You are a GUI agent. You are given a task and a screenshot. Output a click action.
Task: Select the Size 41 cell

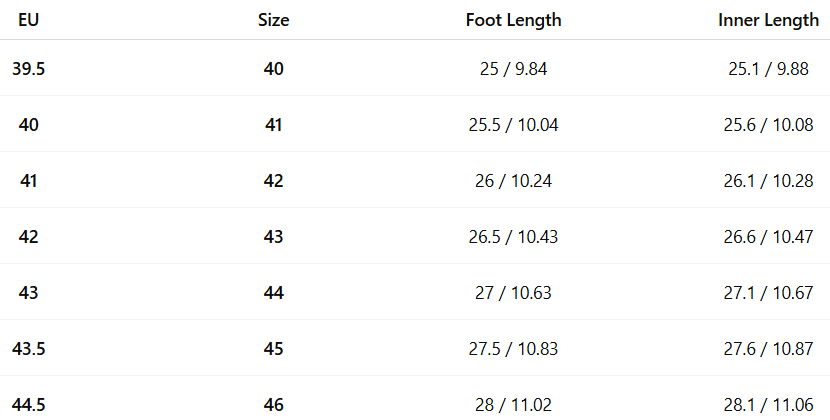[273, 125]
